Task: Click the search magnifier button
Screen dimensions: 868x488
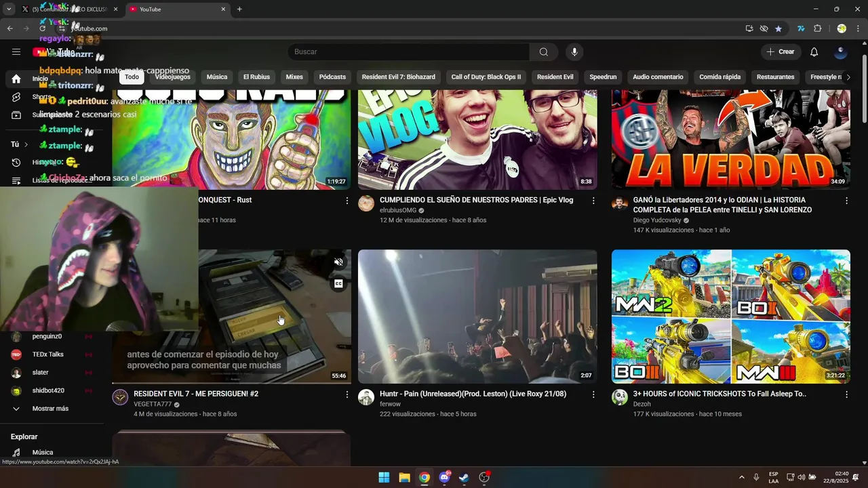Action: pos(544,52)
